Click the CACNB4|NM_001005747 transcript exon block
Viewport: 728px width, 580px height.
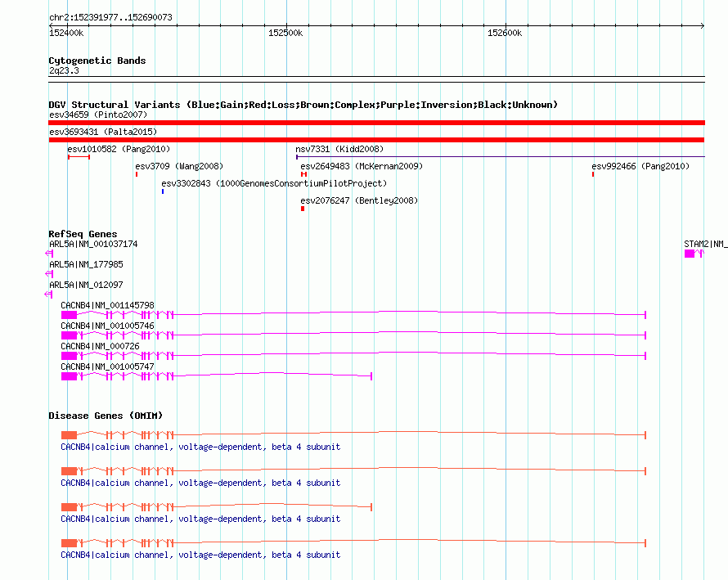click(70, 376)
